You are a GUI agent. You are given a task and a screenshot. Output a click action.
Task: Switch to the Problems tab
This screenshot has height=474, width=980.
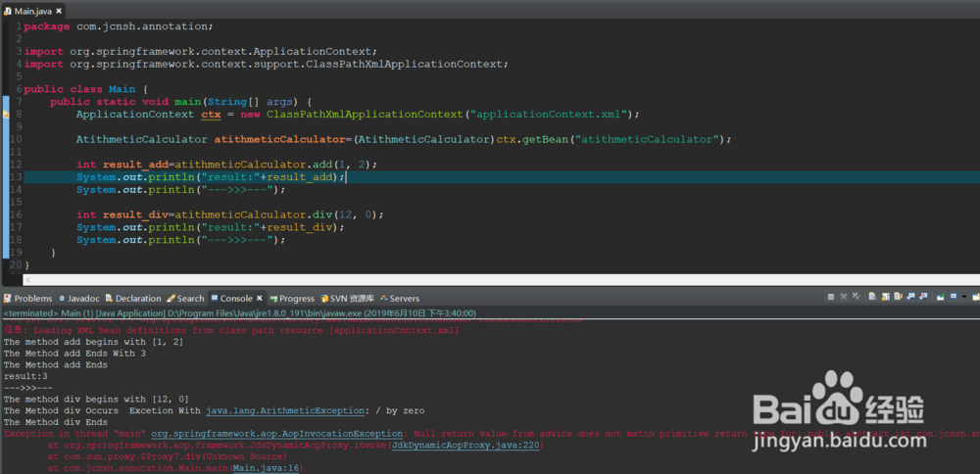coord(28,299)
